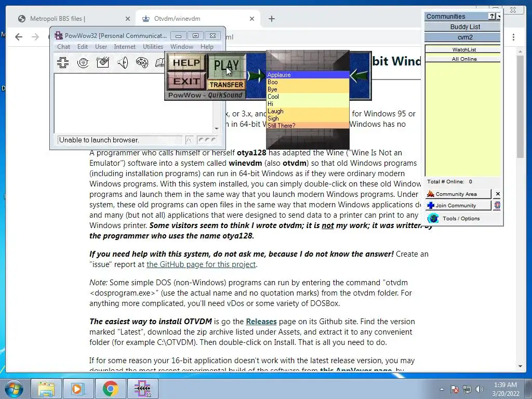
Task: Click the PLAY button in QuikSound
Action: tap(227, 65)
